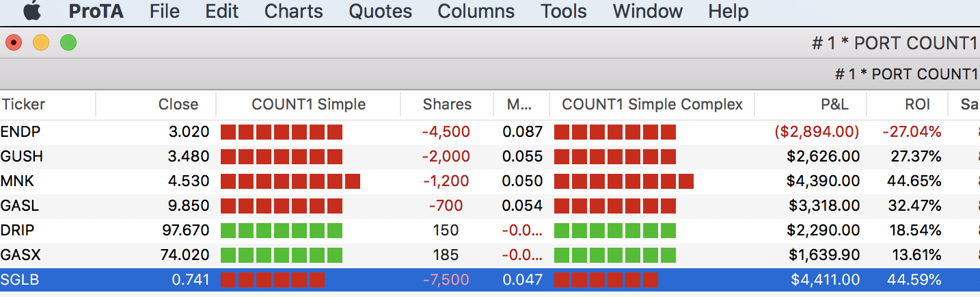This screenshot has width=980, height=297.
Task: Close the portfolio window with the red button
Action: point(14,42)
